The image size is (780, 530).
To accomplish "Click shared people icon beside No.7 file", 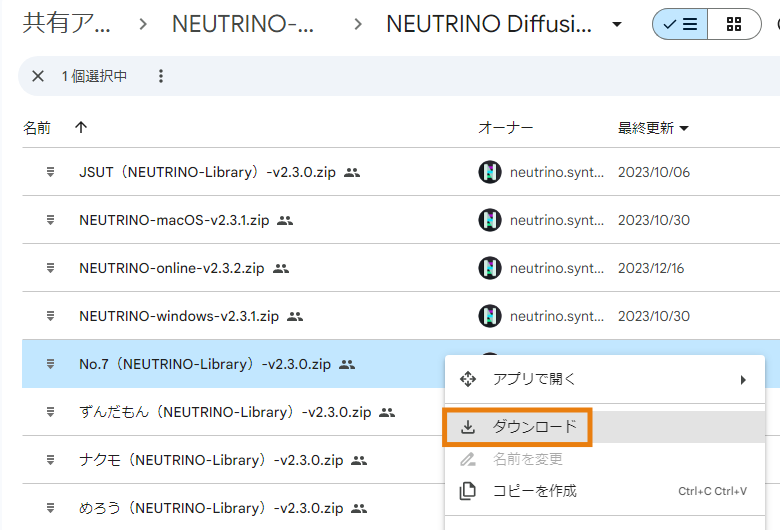I will pyautogui.click(x=347, y=365).
